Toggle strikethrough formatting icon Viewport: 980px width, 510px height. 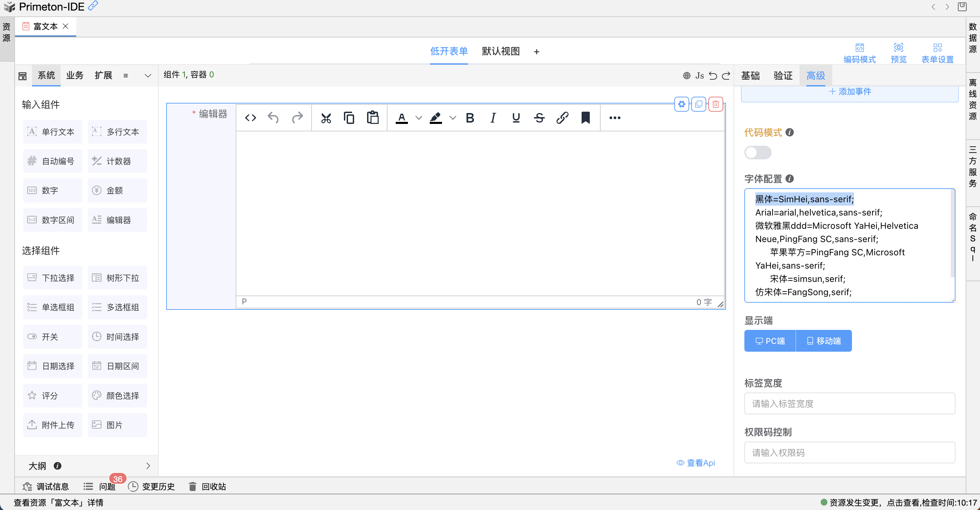[539, 118]
